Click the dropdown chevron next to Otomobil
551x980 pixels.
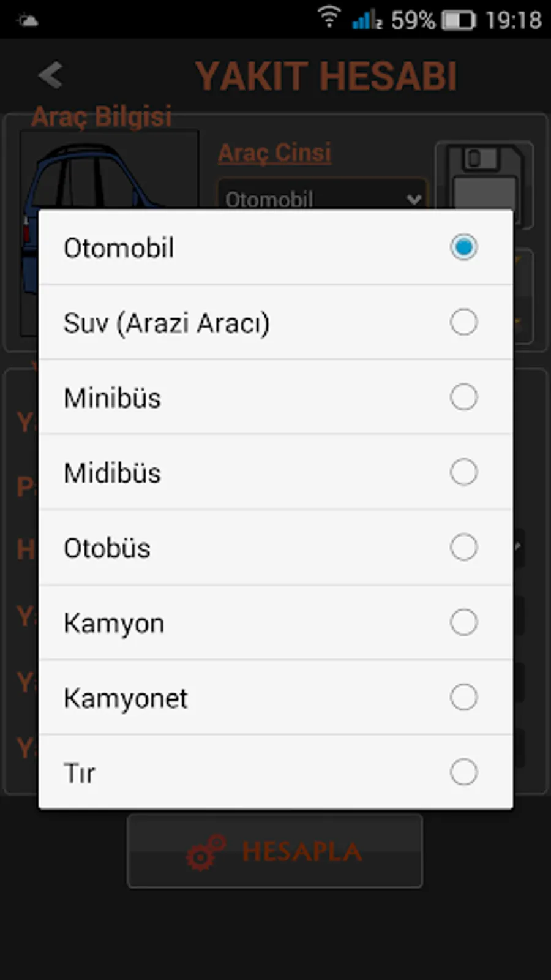coord(414,199)
